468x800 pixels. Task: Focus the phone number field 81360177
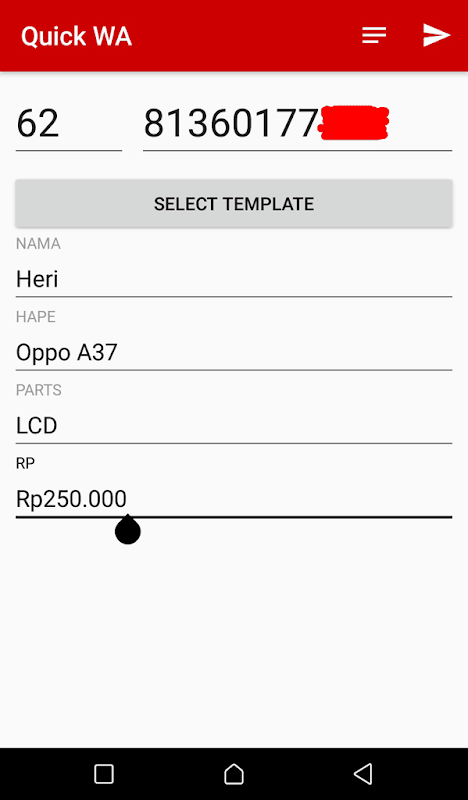(x=298, y=124)
